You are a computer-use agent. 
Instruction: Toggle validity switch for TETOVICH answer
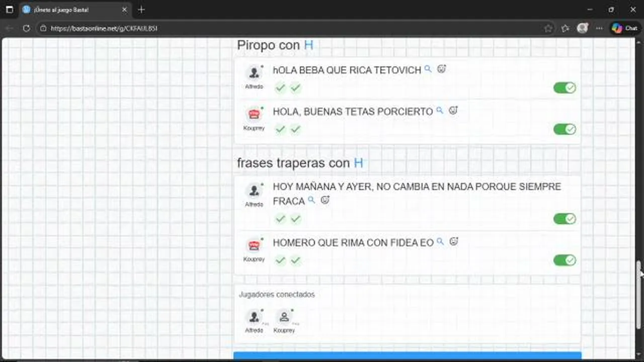[x=565, y=88]
